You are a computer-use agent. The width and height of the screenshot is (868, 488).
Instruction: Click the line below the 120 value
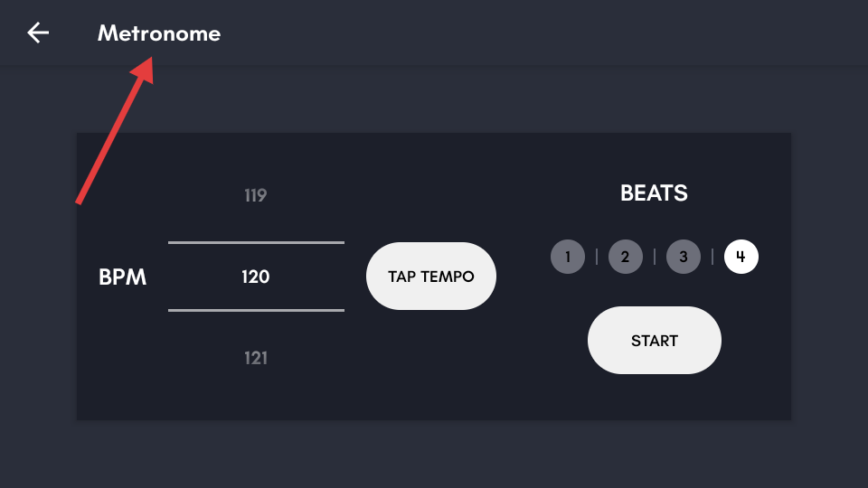point(256,310)
